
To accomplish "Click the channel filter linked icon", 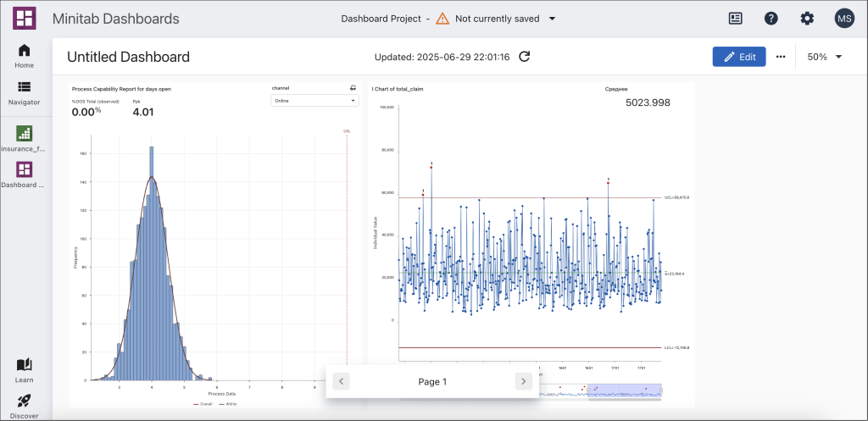I will click(x=353, y=88).
